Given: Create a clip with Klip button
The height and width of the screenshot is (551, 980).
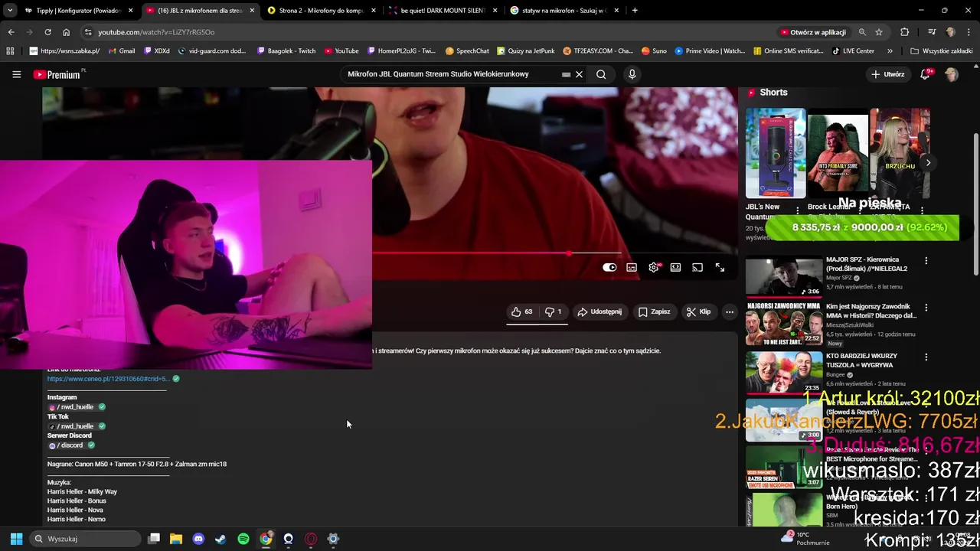Looking at the screenshot, I should pos(698,311).
